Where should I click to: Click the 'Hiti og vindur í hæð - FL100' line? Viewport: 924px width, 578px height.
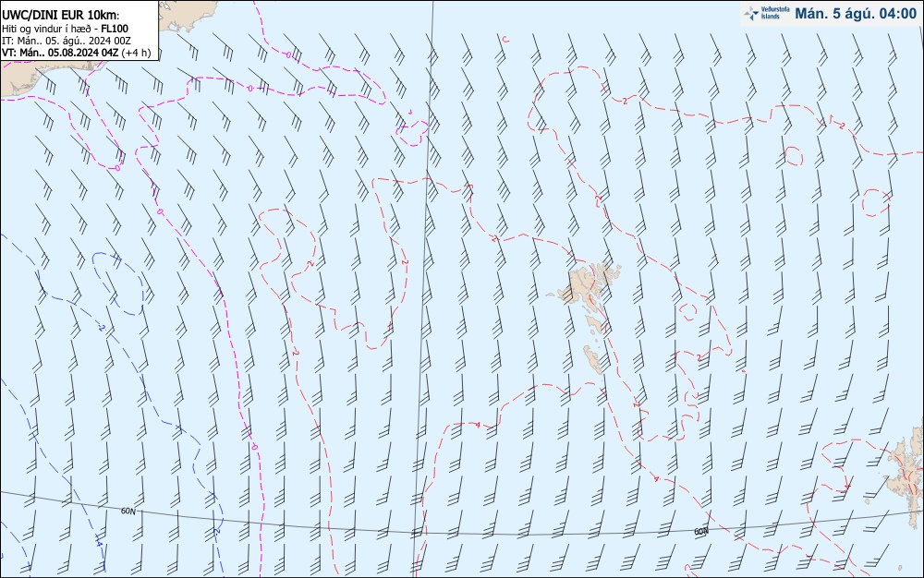65,29
